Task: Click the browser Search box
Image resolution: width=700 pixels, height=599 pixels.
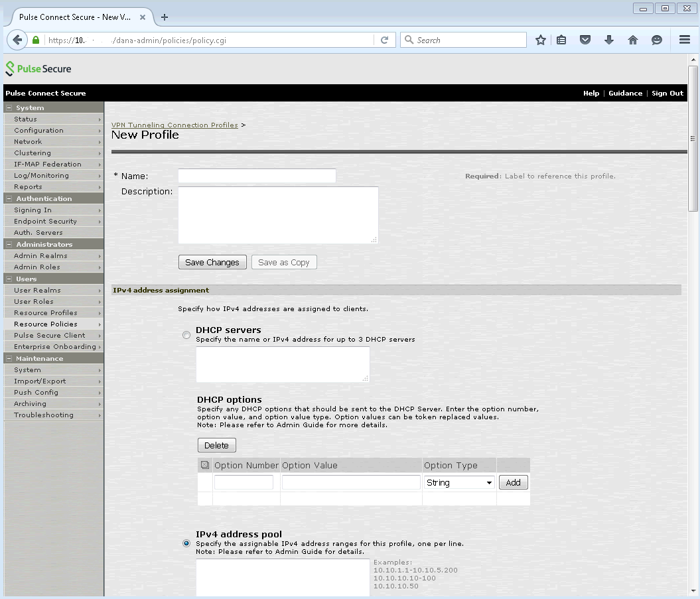Action: point(463,40)
